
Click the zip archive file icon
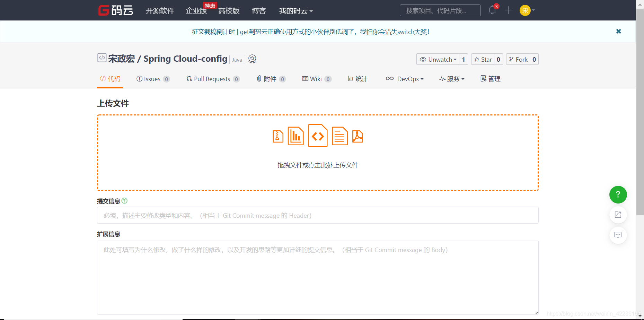click(x=278, y=136)
